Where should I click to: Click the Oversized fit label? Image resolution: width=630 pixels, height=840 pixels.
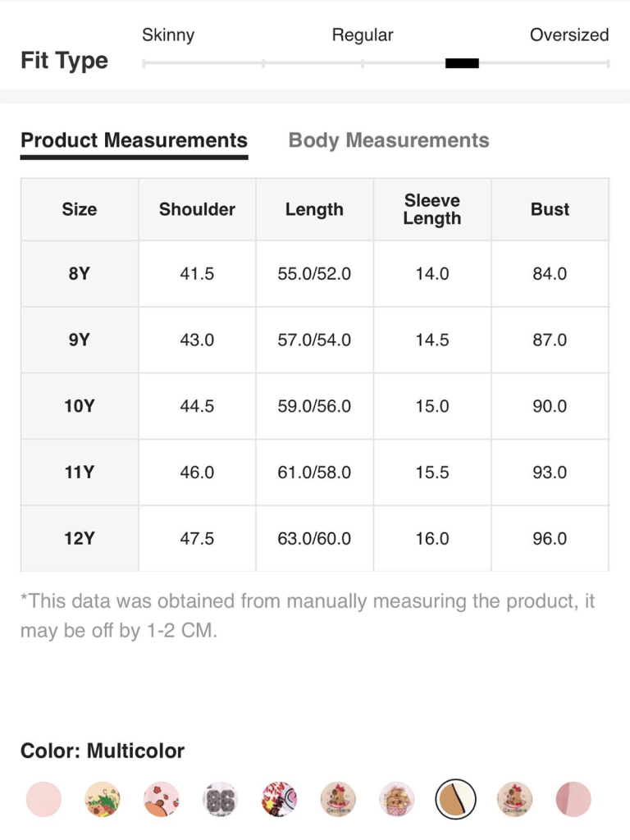tap(568, 35)
